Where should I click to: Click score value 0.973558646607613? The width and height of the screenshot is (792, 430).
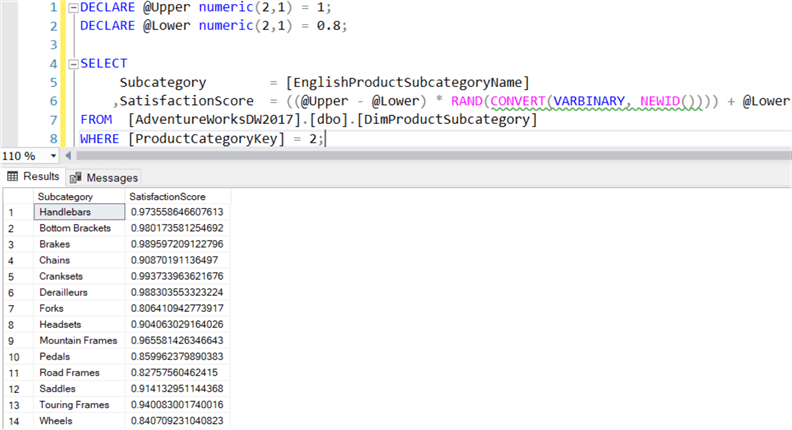[x=177, y=212]
